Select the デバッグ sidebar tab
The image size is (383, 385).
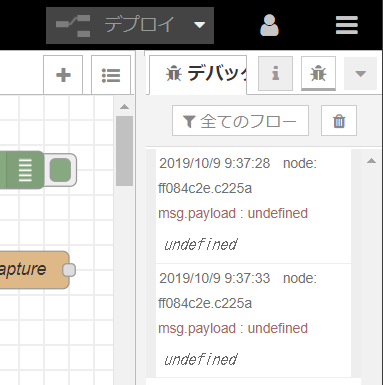(198, 74)
